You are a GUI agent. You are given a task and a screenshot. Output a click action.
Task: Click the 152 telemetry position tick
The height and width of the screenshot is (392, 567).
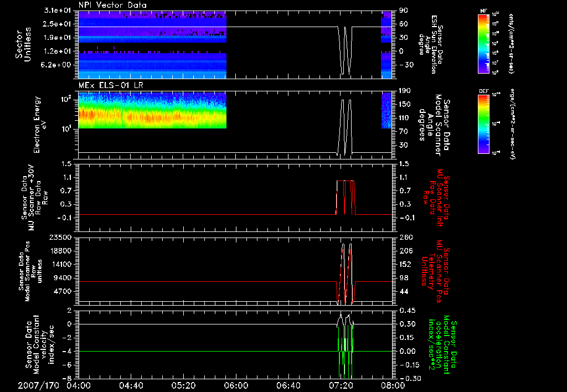406,264
